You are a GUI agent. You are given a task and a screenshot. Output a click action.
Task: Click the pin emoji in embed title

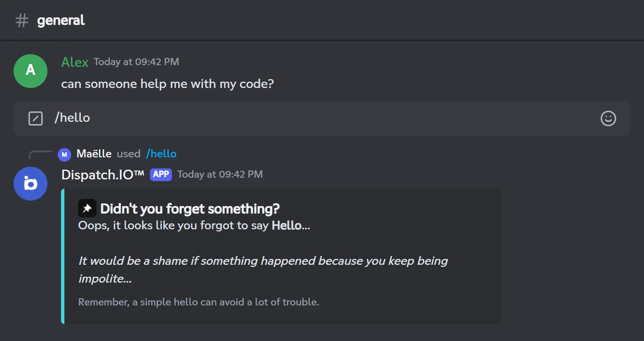[x=87, y=208]
